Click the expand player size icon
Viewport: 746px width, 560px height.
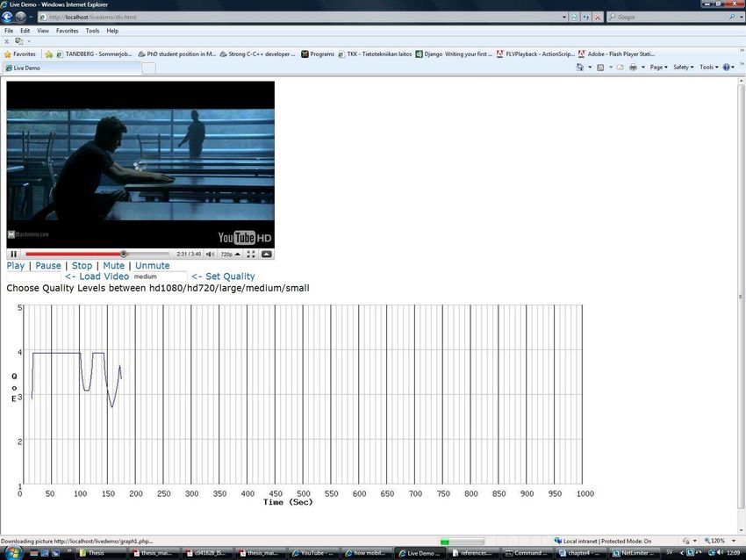tap(267, 254)
